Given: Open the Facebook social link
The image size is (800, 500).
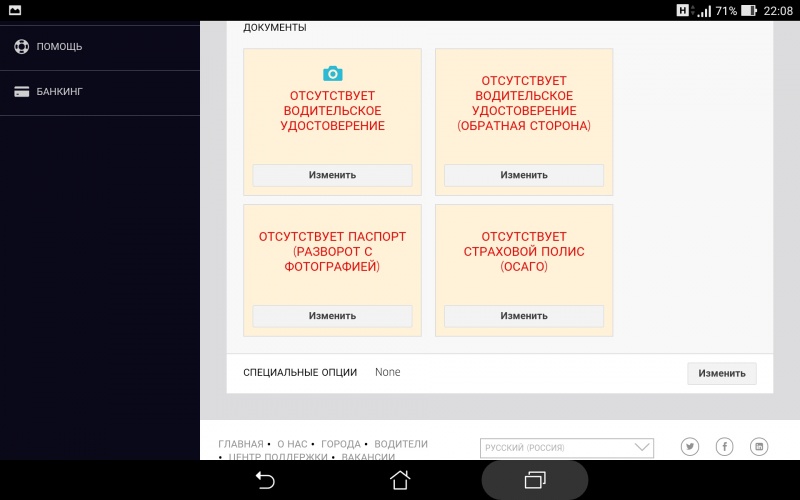Looking at the screenshot, I should coord(724,447).
